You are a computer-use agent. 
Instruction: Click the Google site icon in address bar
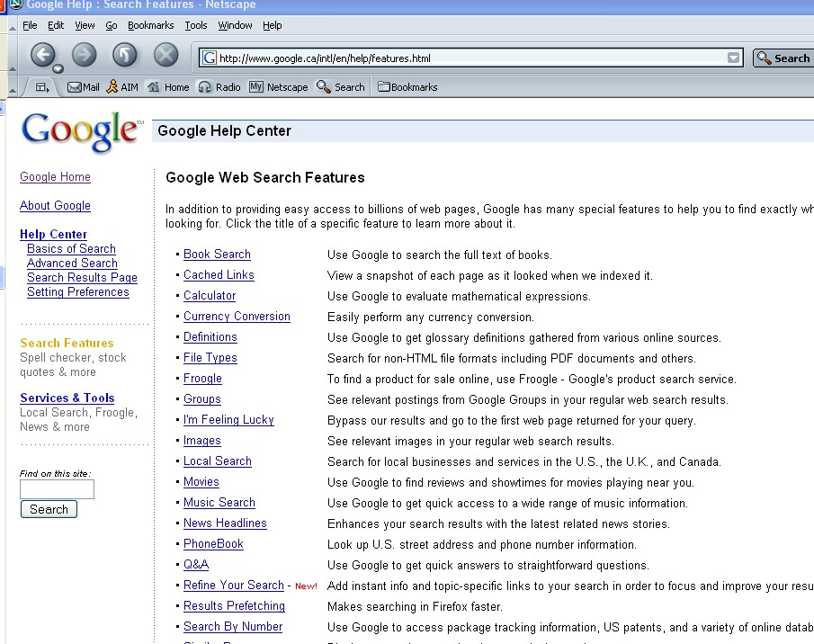(210, 58)
